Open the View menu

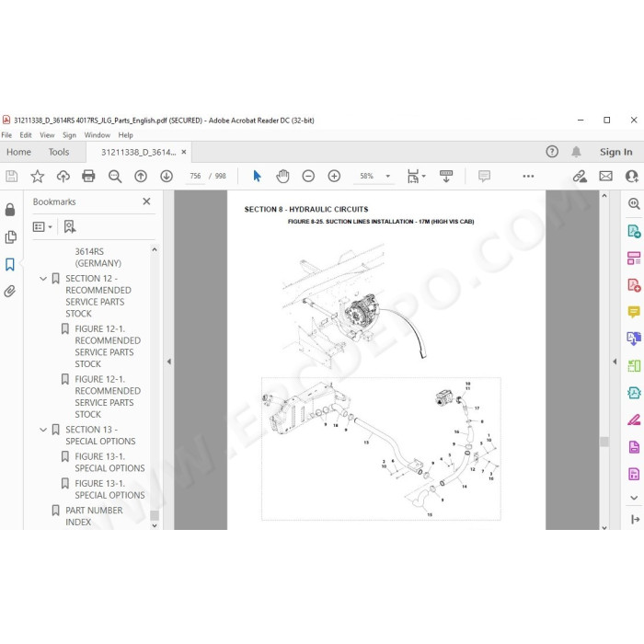pyautogui.click(x=47, y=135)
